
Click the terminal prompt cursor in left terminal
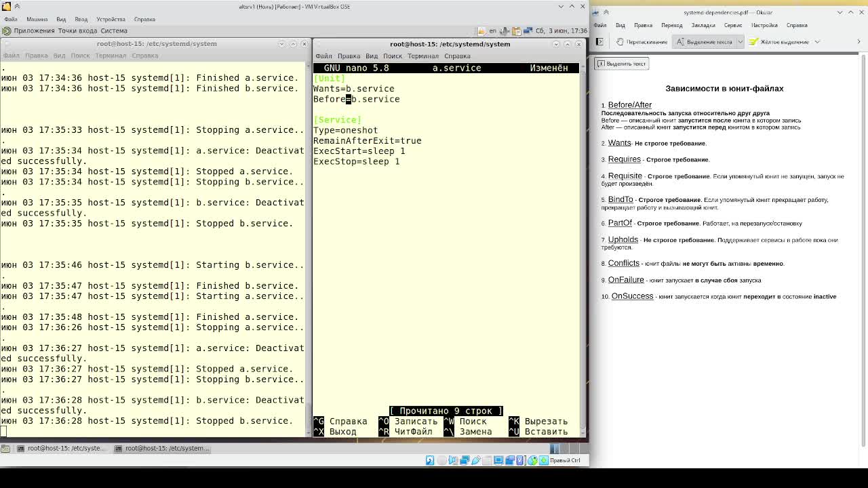(3, 431)
